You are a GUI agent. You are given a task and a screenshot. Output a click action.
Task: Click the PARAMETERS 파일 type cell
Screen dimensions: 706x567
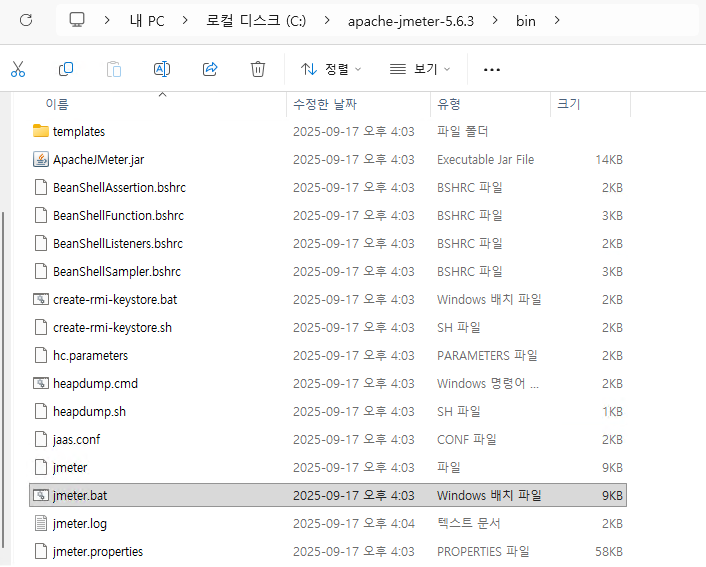coord(487,355)
